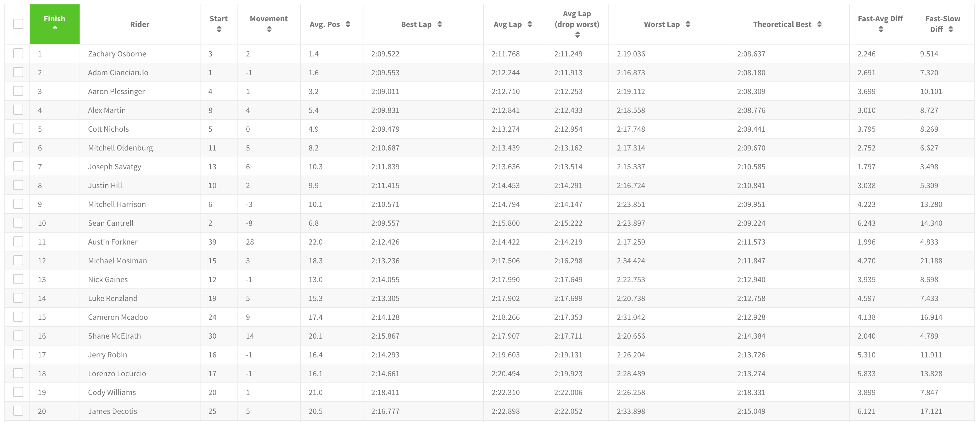Click the ascending arrow under Finish header
Viewport: 980px width, 422px height.
coord(55,27)
